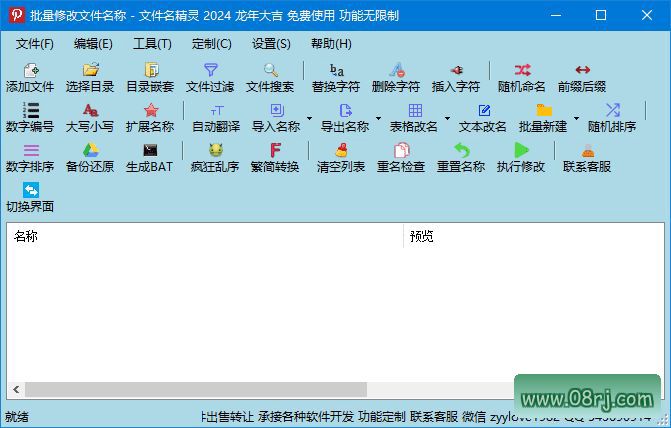The image size is (671, 428).
Task: Click the 导入名称 import icon
Action: pyautogui.click(x=277, y=110)
